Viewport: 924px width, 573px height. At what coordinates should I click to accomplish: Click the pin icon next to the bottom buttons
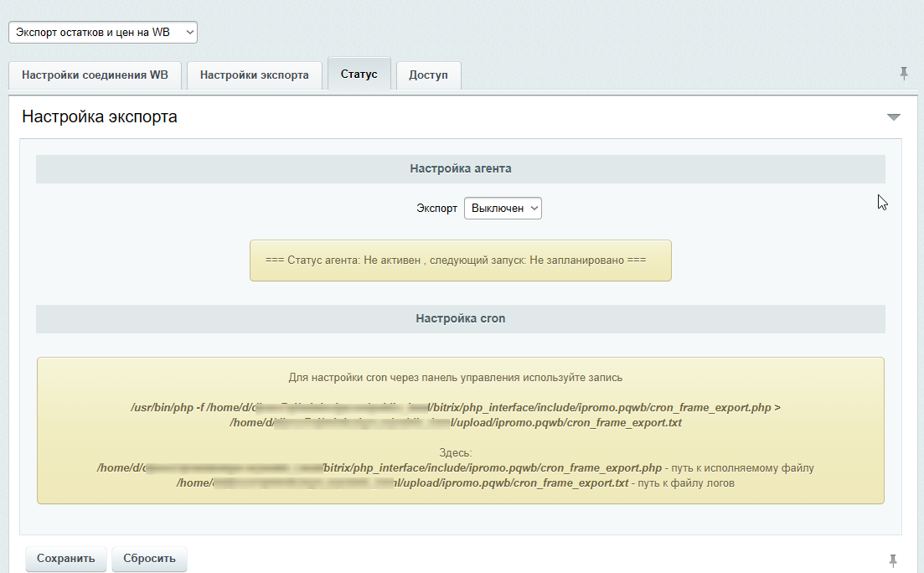click(893, 559)
